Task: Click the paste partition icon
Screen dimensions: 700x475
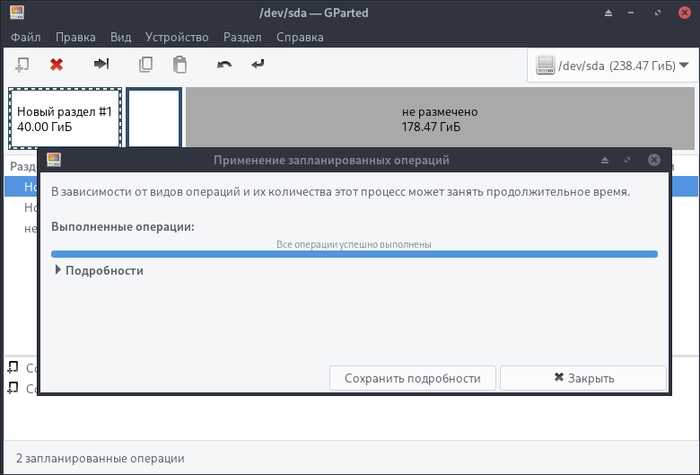Action: click(179, 65)
